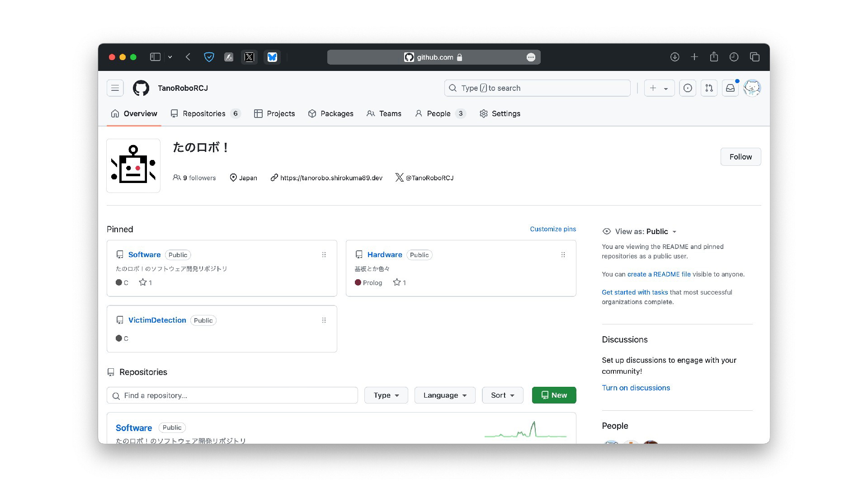
Task: Expand the Language filter dropdown
Action: (x=445, y=395)
